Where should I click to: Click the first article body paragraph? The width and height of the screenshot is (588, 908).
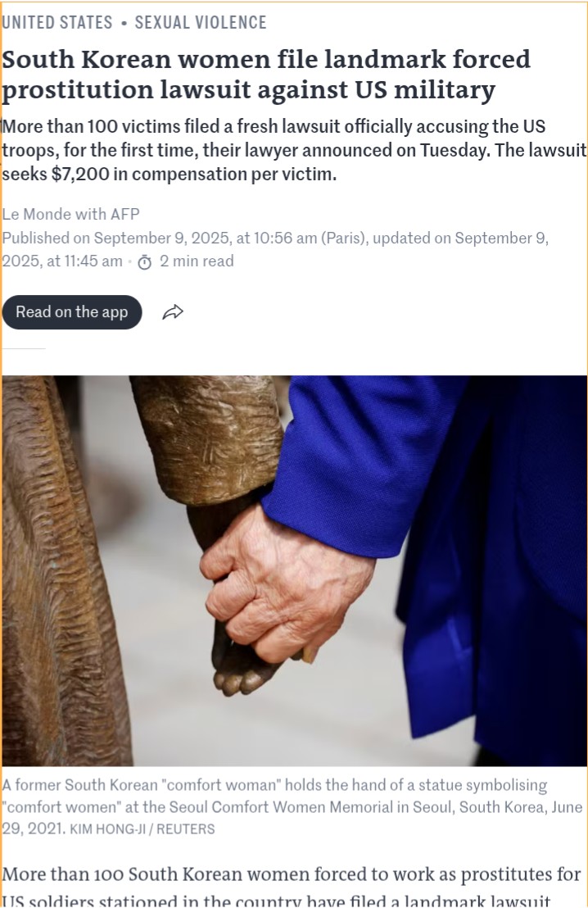(292, 888)
